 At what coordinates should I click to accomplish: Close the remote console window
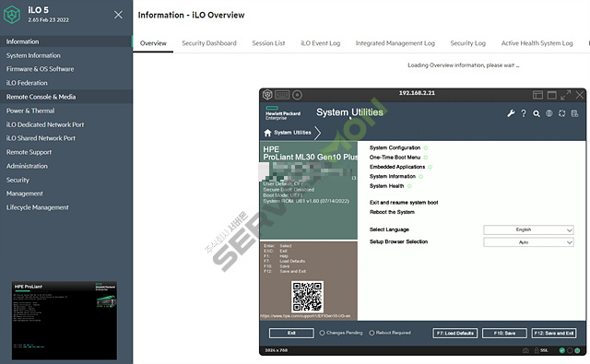click(x=580, y=95)
